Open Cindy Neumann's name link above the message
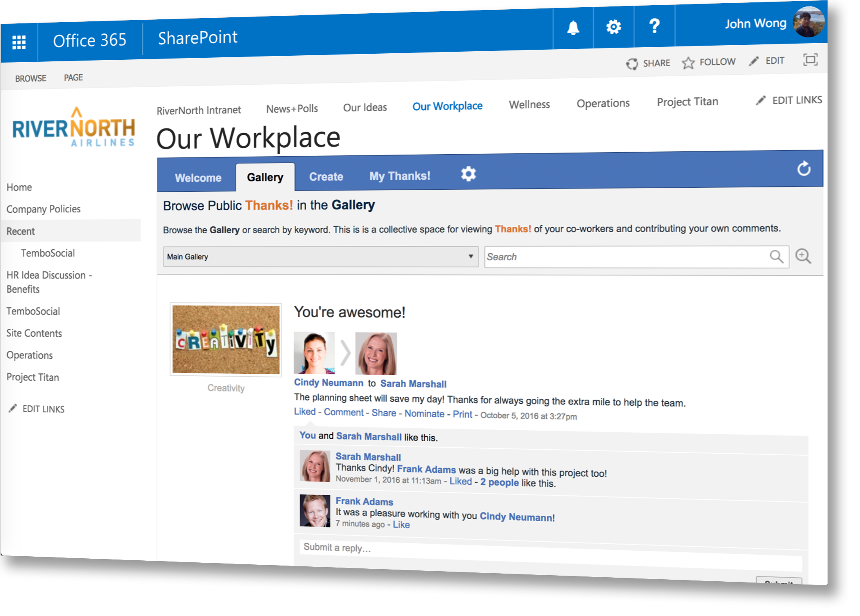 [328, 382]
